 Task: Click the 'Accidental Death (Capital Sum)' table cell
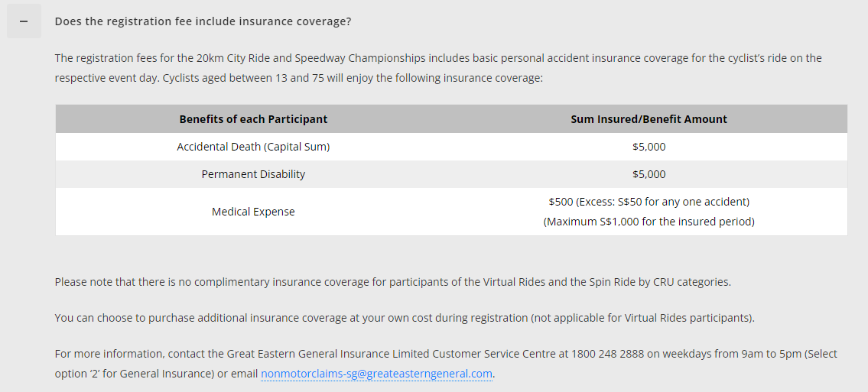(x=254, y=147)
